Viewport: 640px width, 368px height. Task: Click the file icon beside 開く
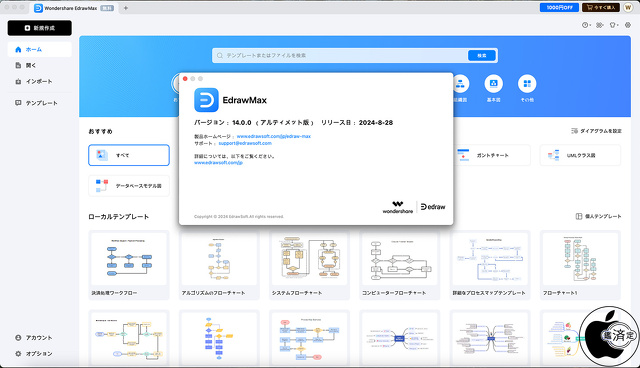[x=18, y=65]
